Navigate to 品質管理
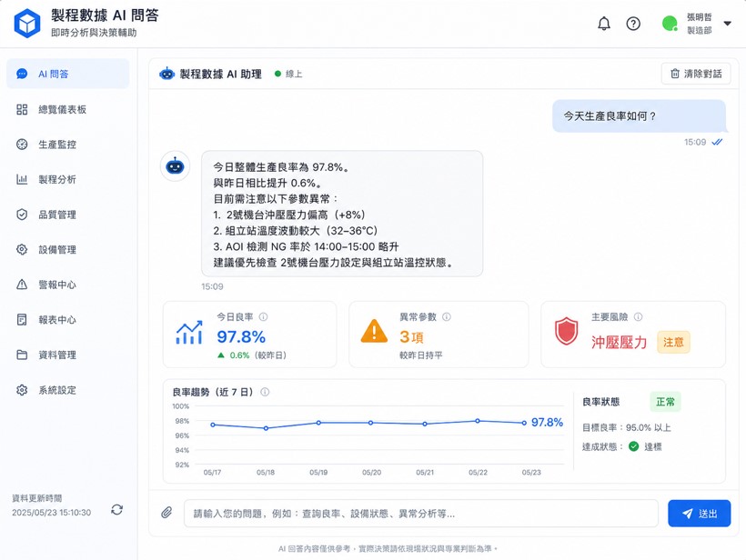746x560 pixels. pyautogui.click(x=67, y=215)
